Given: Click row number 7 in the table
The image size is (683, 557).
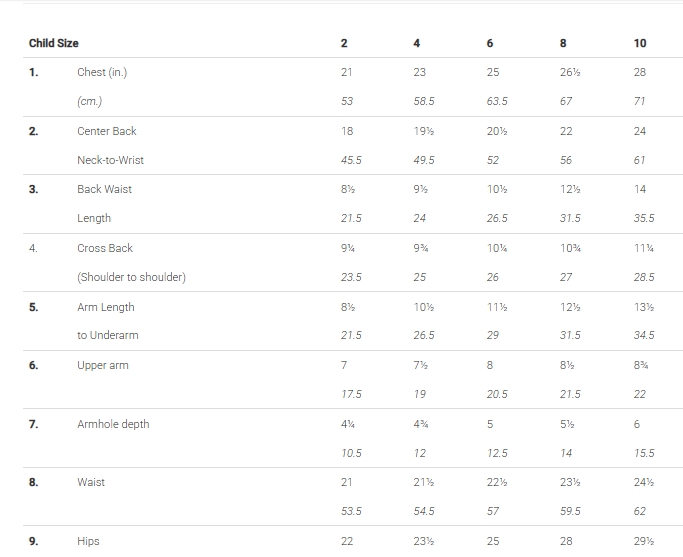Looking at the screenshot, I should point(34,424).
